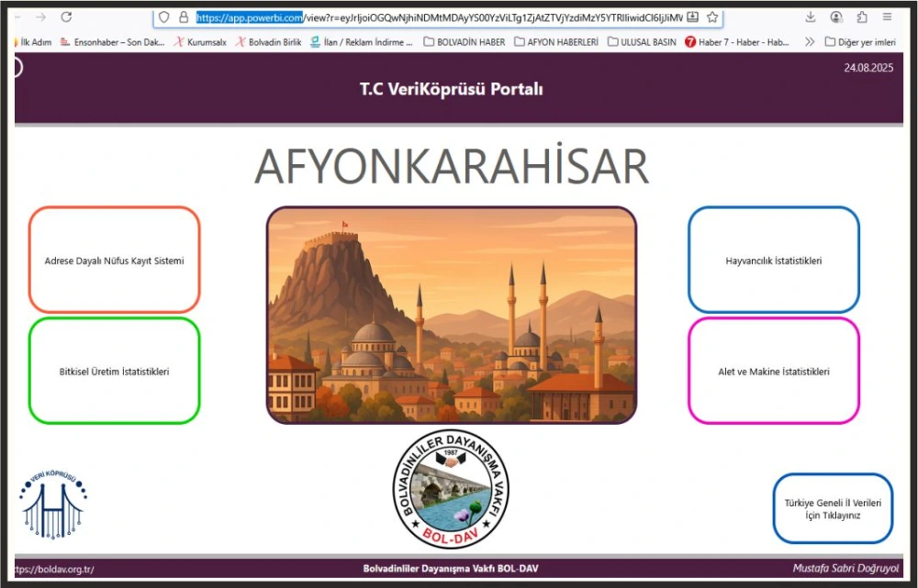Open the BOLVADİN HABER bookmark folder
This screenshot has height=588, width=918.
tap(464, 42)
